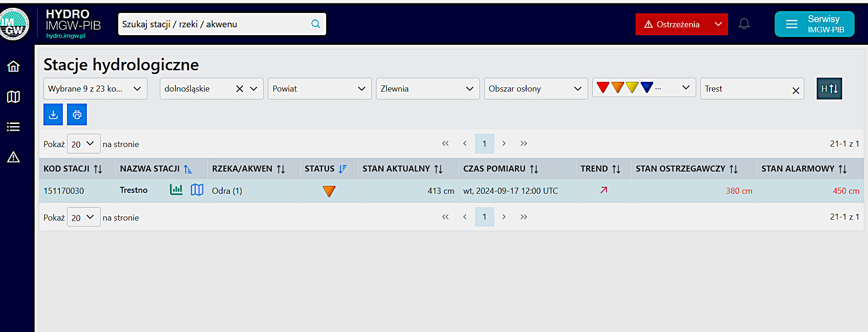This screenshot has height=332, width=868.
Task: Clear the Trest name filter
Action: point(796,91)
